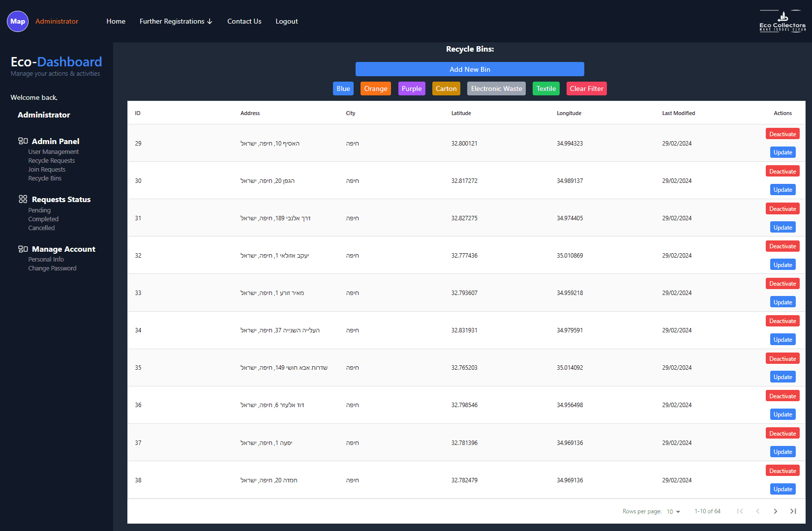Toggle the Electronic Waste filter

point(496,88)
